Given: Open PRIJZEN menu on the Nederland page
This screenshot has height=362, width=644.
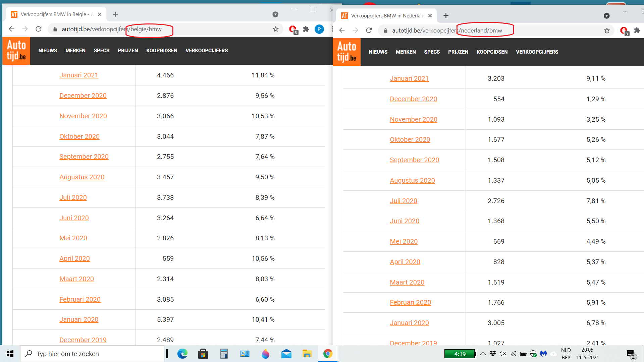Looking at the screenshot, I should (458, 52).
